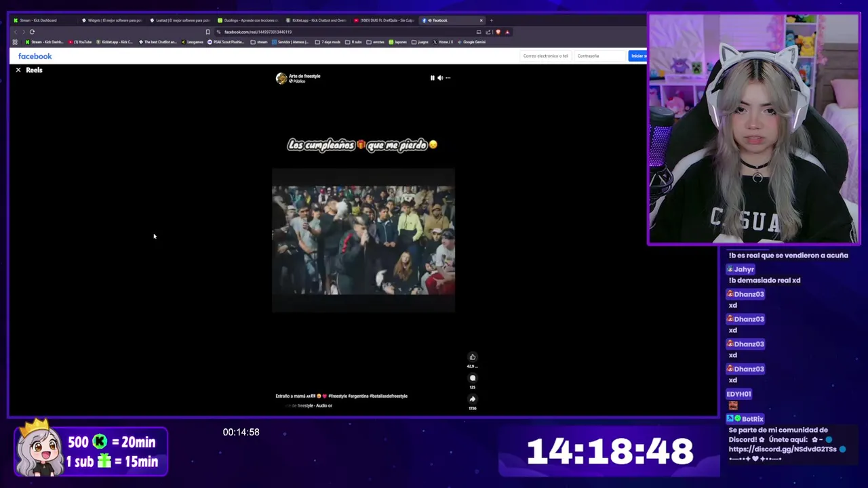Screen dimensions: 868x488
Task: Share the reel with the arrow icon
Action: pos(473,399)
